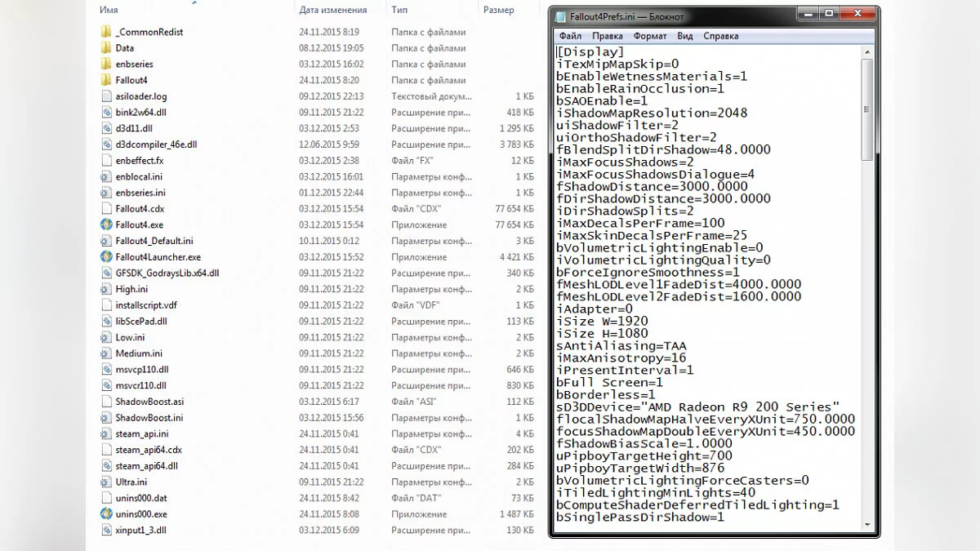
Task: Open the Справка menu in Notepad
Action: pyautogui.click(x=720, y=36)
